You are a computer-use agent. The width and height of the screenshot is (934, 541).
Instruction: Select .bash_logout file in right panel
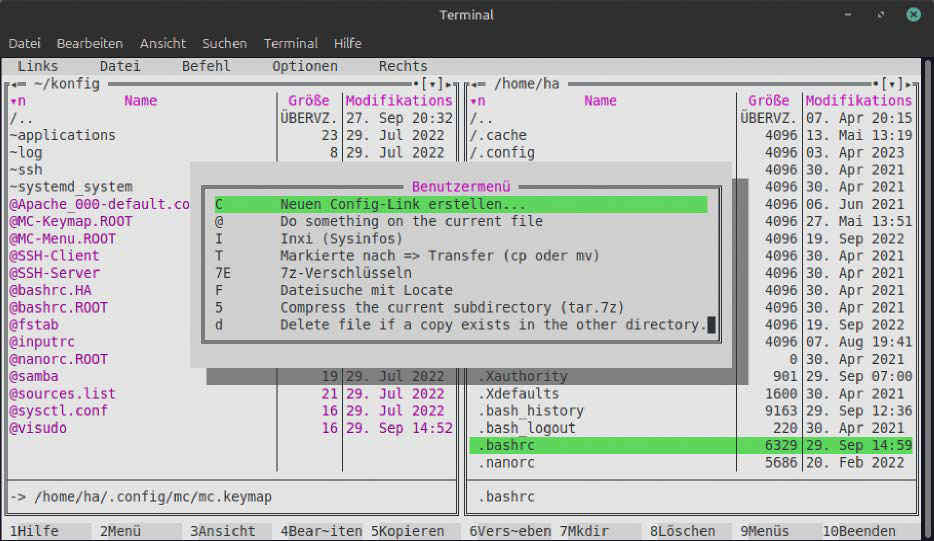(527, 429)
